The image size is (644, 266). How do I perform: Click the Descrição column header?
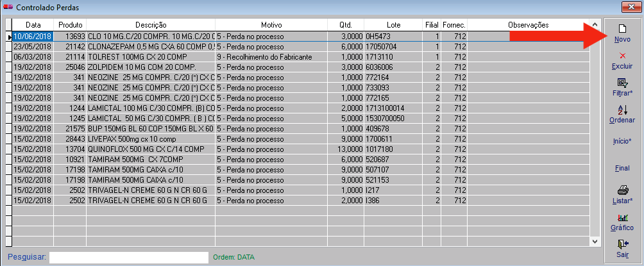coord(150,25)
